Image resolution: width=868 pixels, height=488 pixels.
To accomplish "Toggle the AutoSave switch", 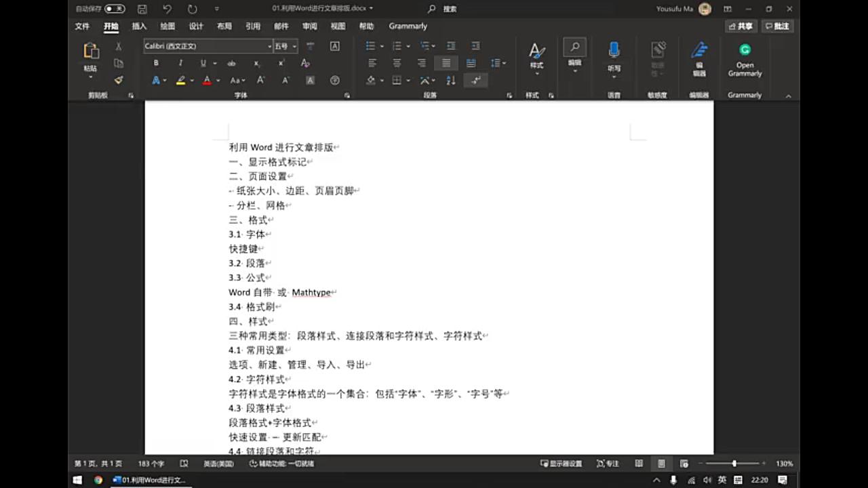I will (115, 9).
